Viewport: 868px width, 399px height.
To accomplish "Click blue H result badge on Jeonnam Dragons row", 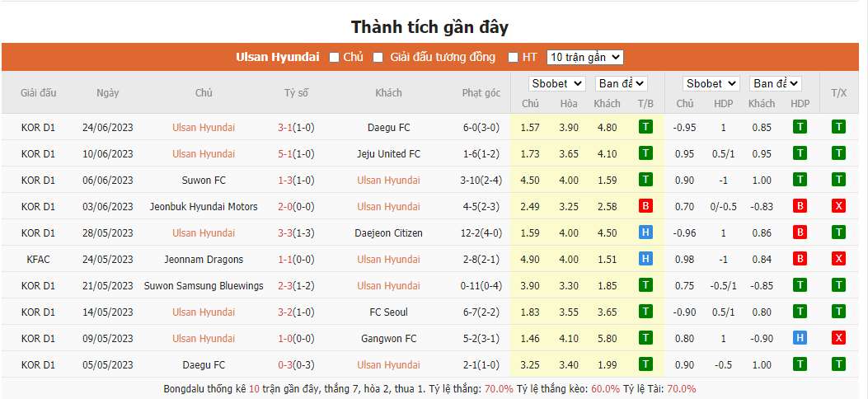I will 645,259.
